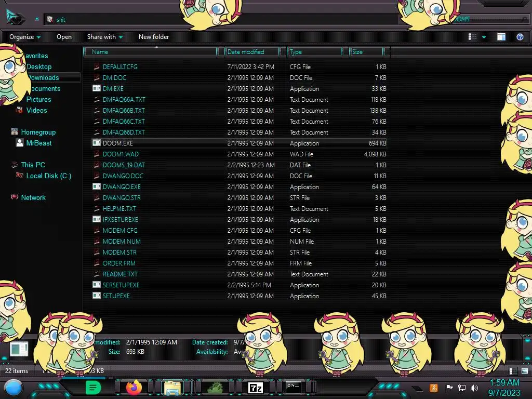This screenshot has height=399, width=532.
Task: Select Homegroup in the navigation pane
Action: pos(38,132)
